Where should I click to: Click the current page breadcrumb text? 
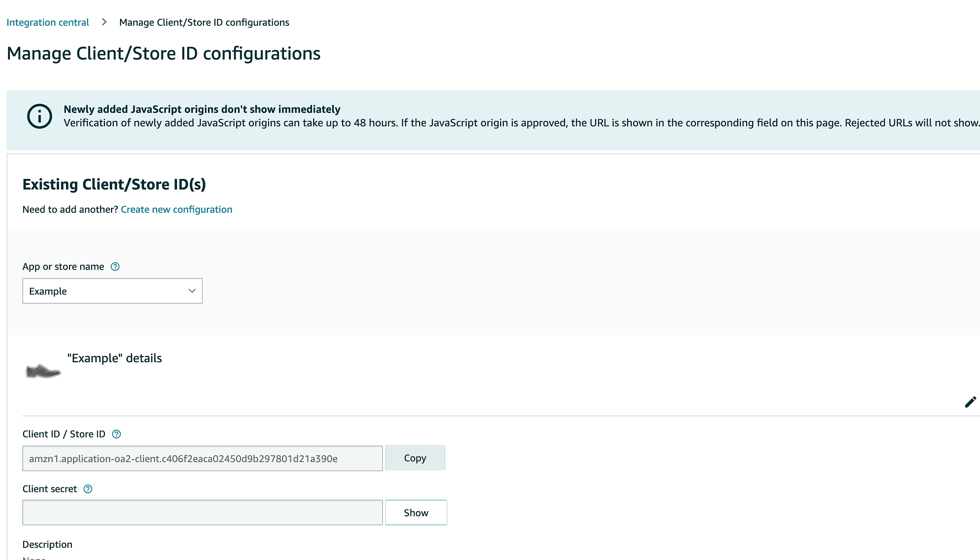coord(204,22)
